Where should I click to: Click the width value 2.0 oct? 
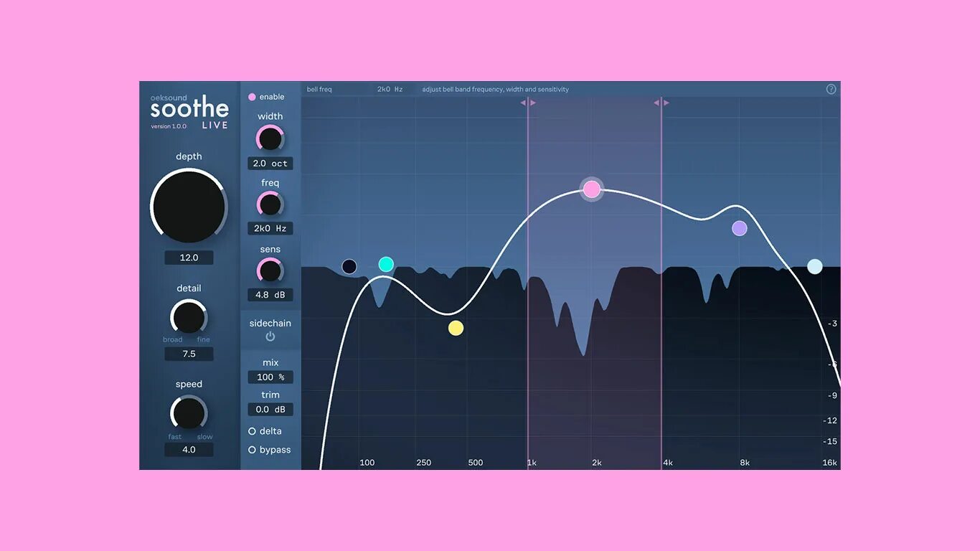[270, 164]
